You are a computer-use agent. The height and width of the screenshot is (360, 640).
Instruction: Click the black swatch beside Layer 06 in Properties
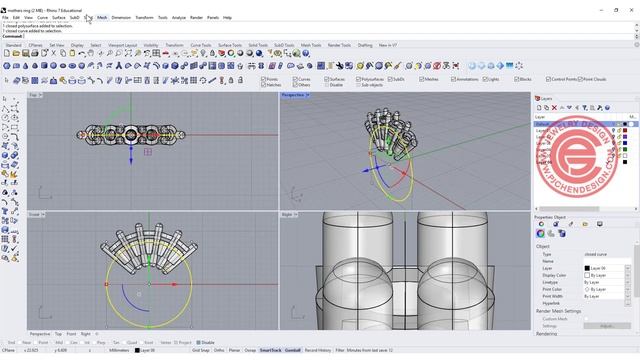(x=587, y=268)
